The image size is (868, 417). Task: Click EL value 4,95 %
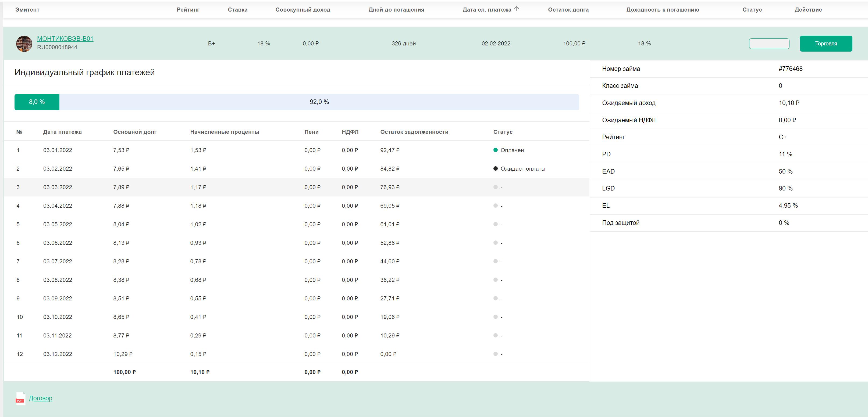(788, 206)
